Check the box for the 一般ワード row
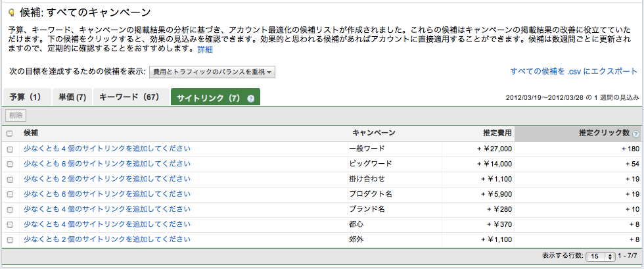Screen dimensions: 644x269 tap(9, 149)
